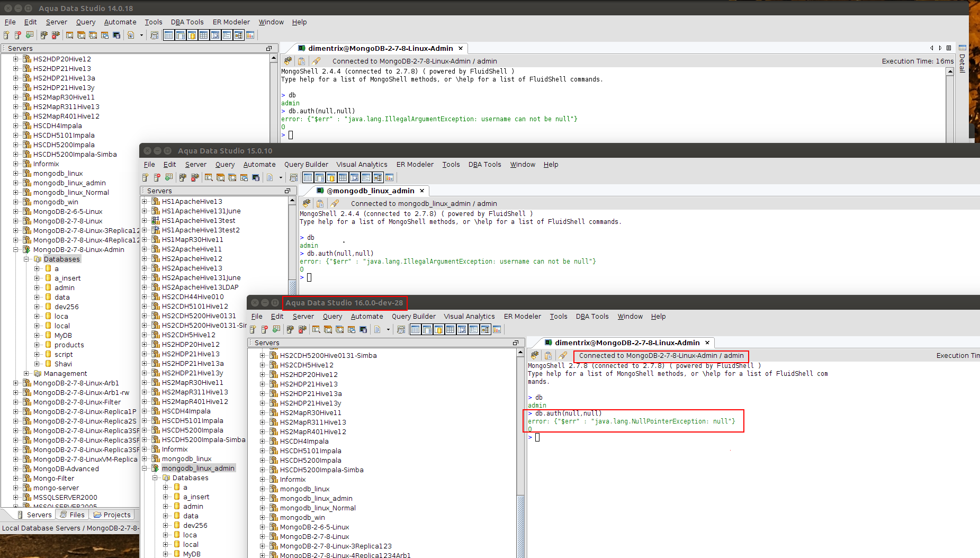Click reconnect plug icon in 14.0.18 shell tab
The width and height of the screenshot is (980, 558).
(x=288, y=61)
